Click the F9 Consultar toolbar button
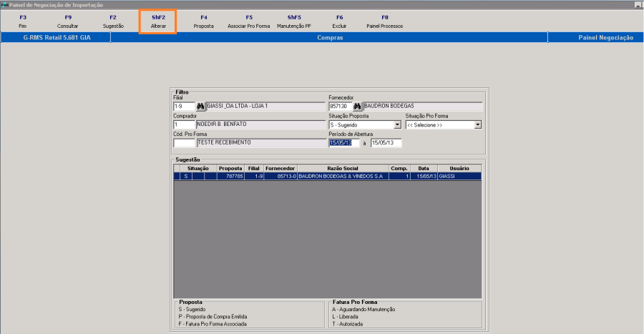 (x=68, y=21)
